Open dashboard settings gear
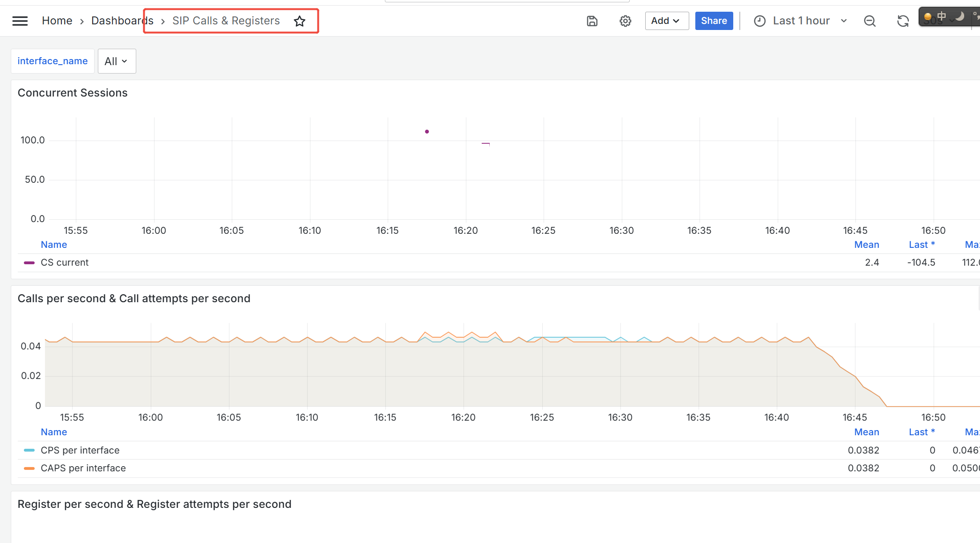The image size is (980, 543). click(625, 21)
